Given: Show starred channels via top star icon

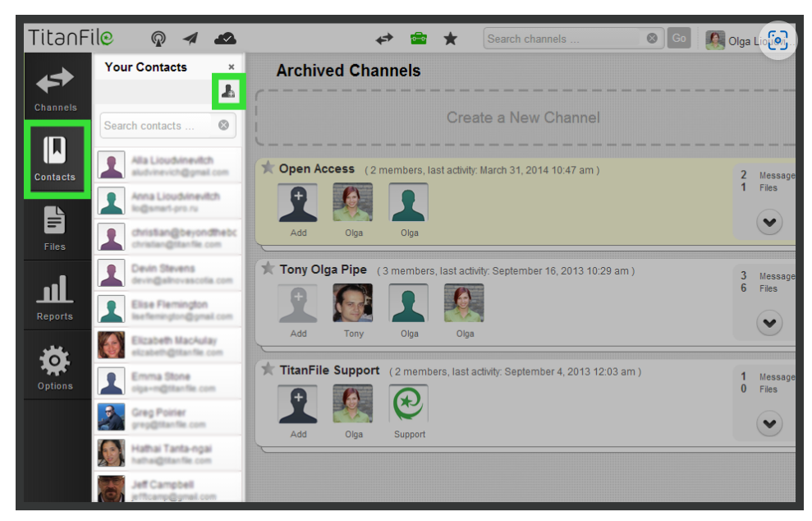Looking at the screenshot, I should tap(451, 39).
